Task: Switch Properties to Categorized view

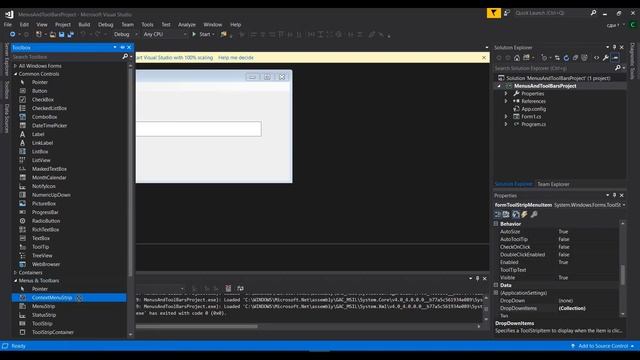Action: (x=498, y=214)
